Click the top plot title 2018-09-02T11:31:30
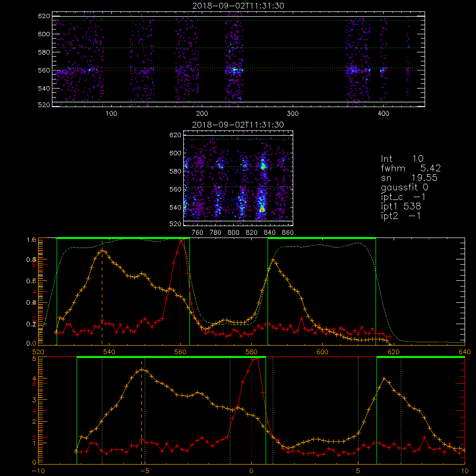The image size is (476, 476). pos(238,6)
